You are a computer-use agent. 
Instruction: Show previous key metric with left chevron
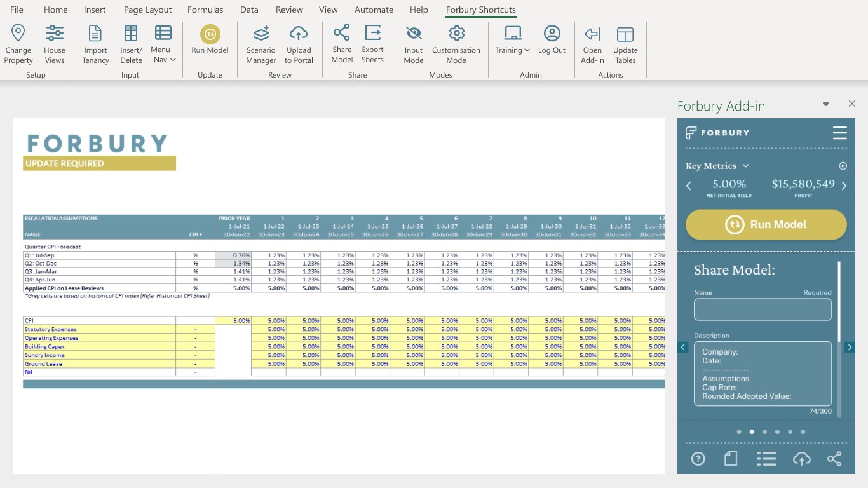pyautogui.click(x=688, y=186)
